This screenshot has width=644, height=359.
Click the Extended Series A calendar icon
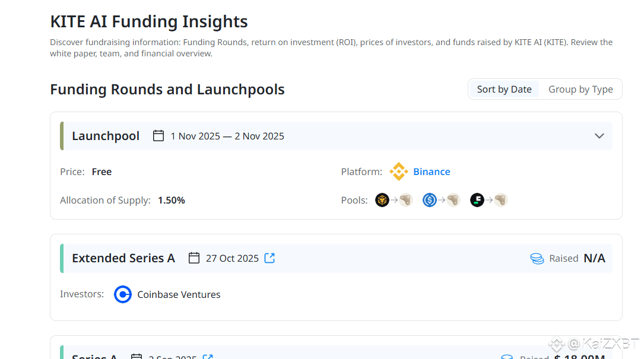pyautogui.click(x=194, y=258)
